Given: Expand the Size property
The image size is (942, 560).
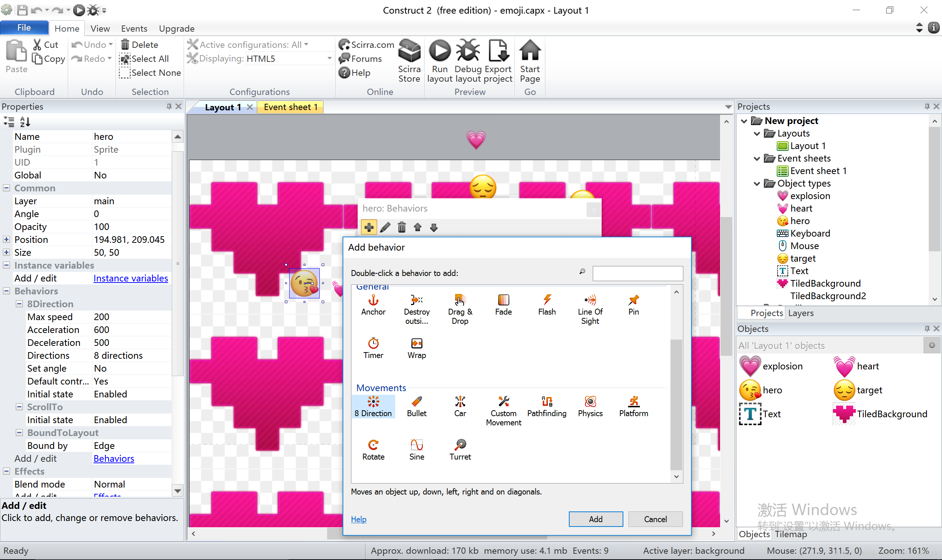Looking at the screenshot, I should coord(6,252).
